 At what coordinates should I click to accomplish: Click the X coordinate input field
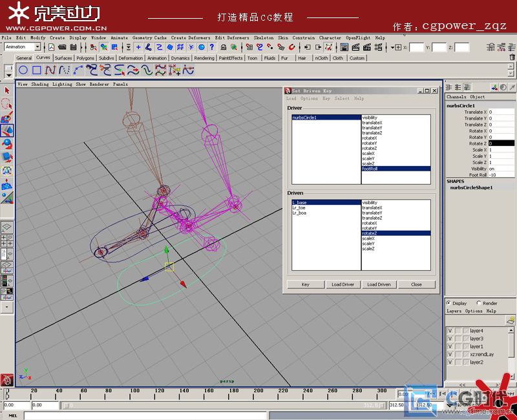[416, 47]
